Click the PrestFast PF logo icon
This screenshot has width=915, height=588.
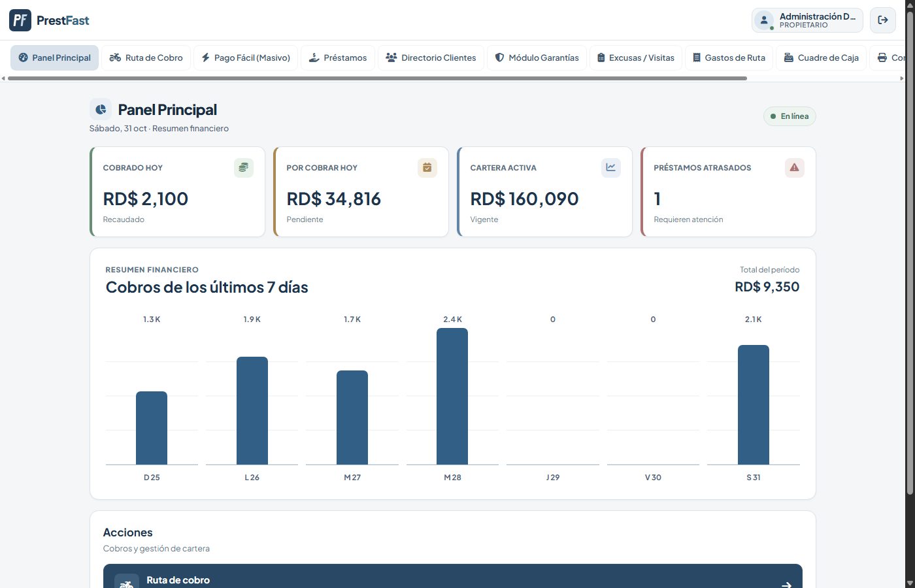[x=20, y=20]
